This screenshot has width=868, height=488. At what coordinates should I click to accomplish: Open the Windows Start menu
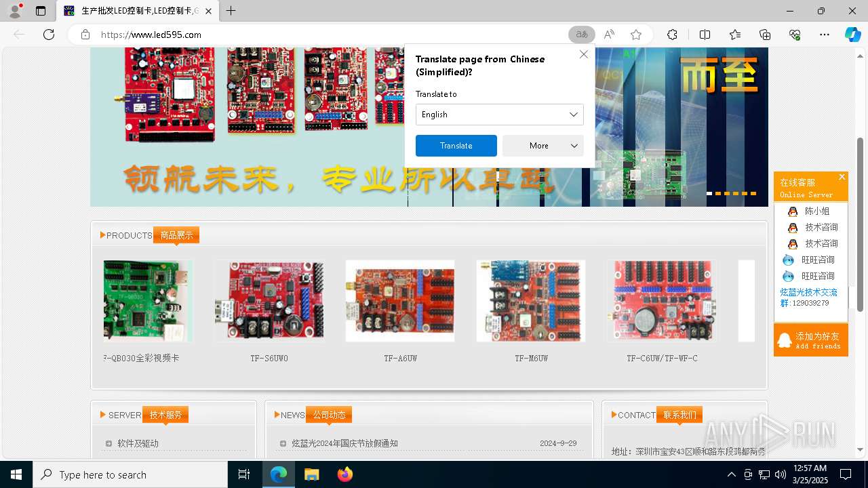16,474
